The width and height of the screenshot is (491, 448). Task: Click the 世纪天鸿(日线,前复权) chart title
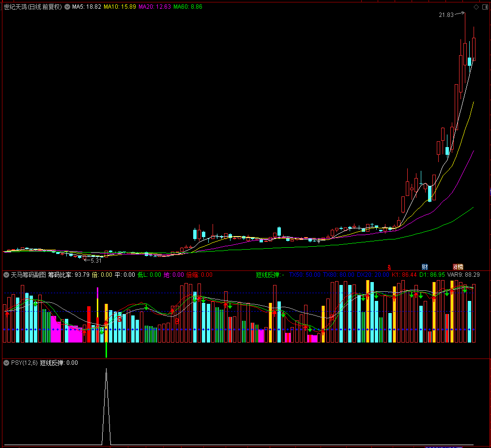tap(32, 7)
